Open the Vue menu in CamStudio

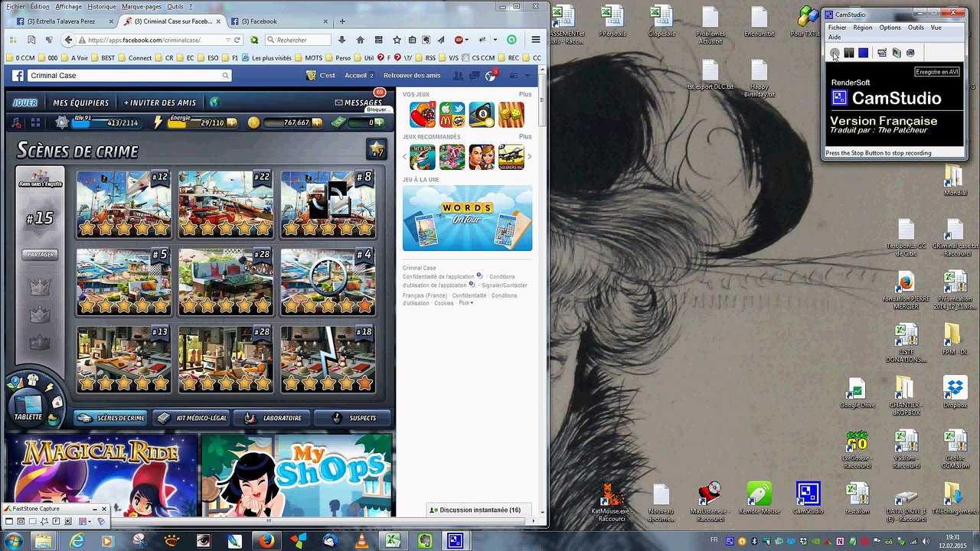pyautogui.click(x=936, y=28)
